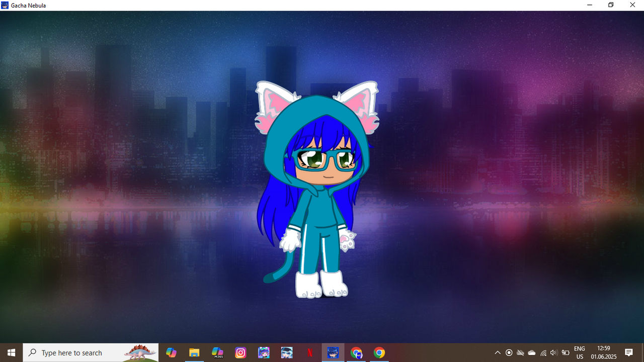The height and width of the screenshot is (362, 644).
Task: Open Instagram from the taskbar
Action: (x=240, y=352)
